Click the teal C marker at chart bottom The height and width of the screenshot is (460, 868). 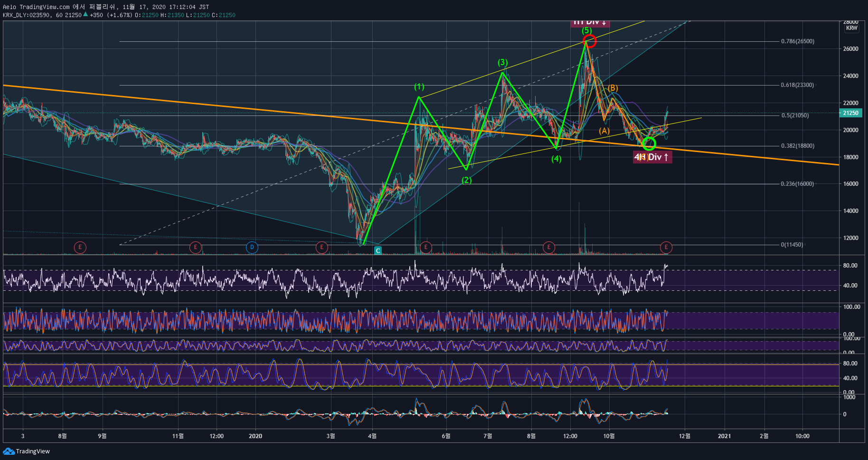(378, 250)
